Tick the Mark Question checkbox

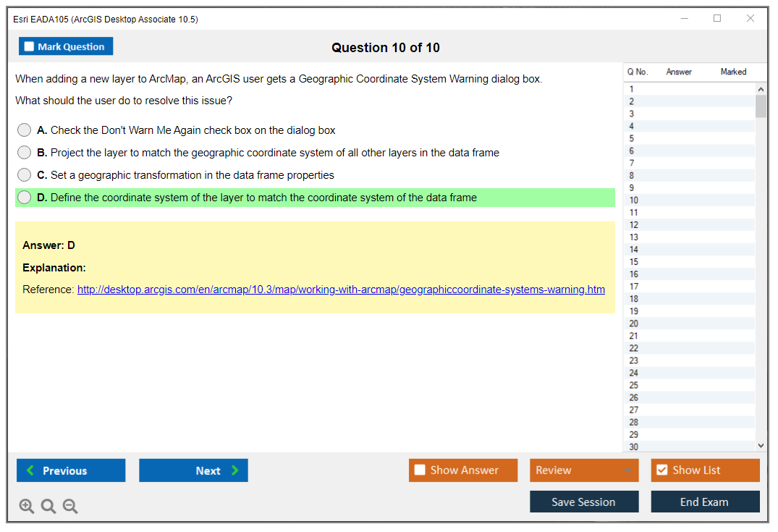pyautogui.click(x=30, y=47)
